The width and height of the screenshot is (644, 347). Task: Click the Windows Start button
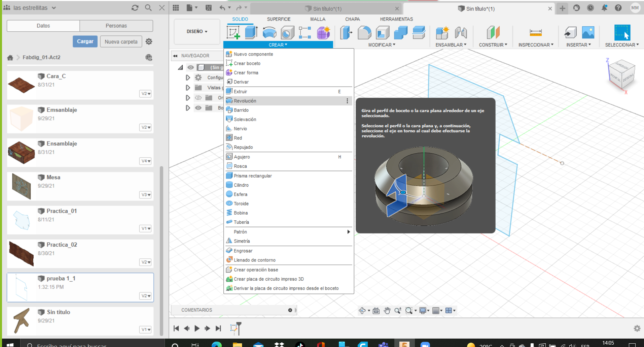pyautogui.click(x=10, y=344)
